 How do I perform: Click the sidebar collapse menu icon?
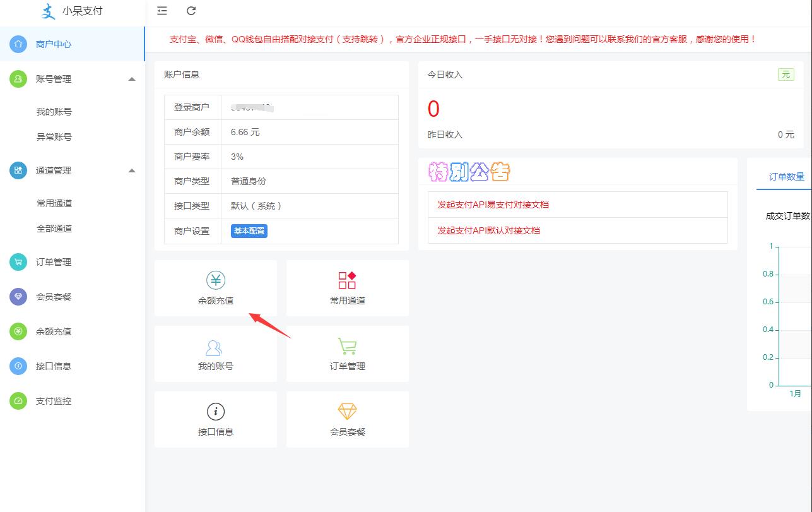coord(162,11)
